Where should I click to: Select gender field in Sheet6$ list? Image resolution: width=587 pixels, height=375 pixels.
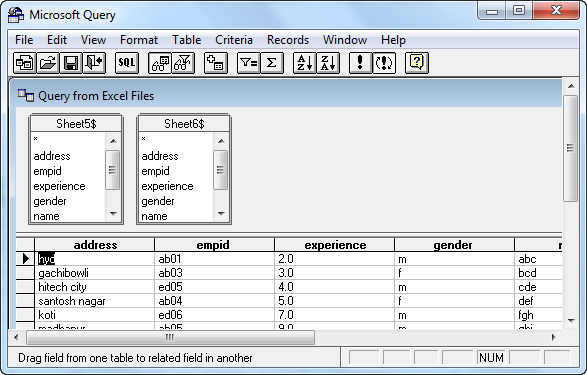[158, 201]
